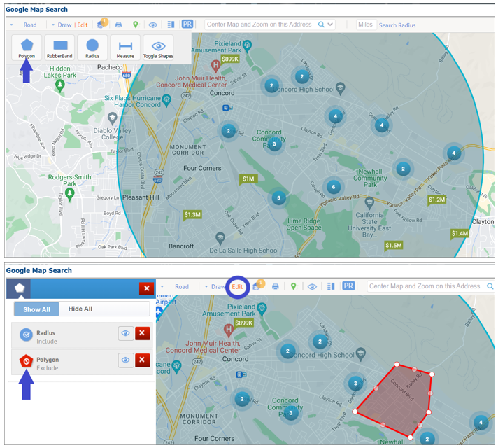Screen dimensions: 498x448
Task: Click the De La Salle High School icon
Action: point(220,238)
